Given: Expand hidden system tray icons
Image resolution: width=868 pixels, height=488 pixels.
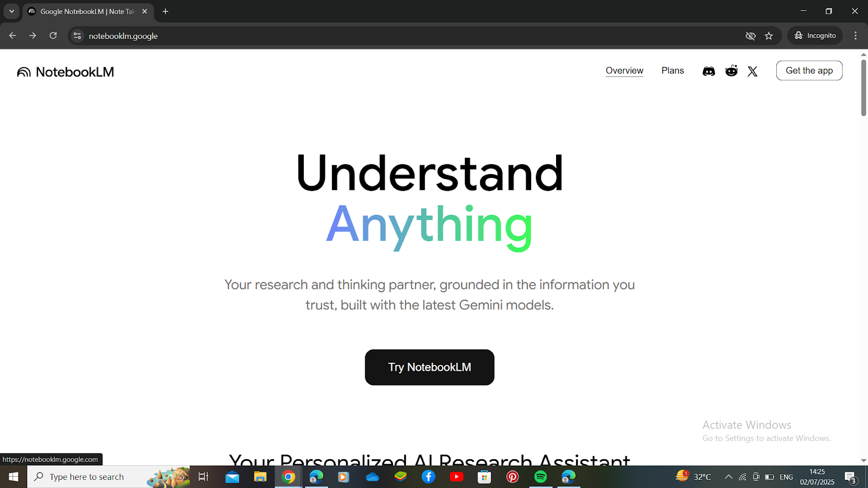Looking at the screenshot, I should click(729, 477).
